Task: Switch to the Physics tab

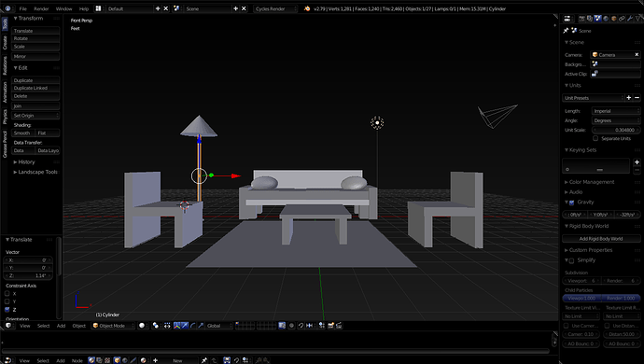Action: point(5,117)
